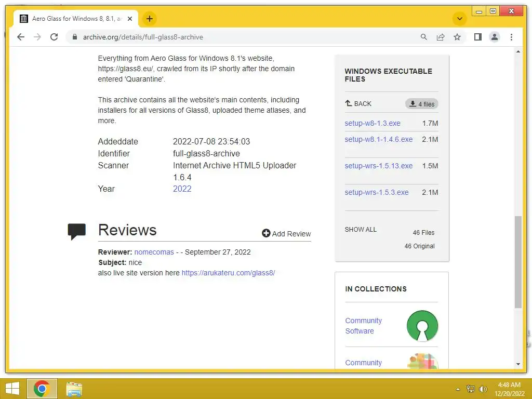The width and height of the screenshot is (532, 399).
Task: Download setup-w8-1.3.exe
Action: [373, 123]
